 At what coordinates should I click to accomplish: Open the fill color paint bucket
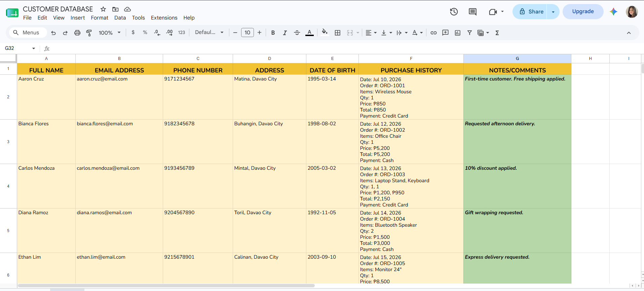[325, 32]
